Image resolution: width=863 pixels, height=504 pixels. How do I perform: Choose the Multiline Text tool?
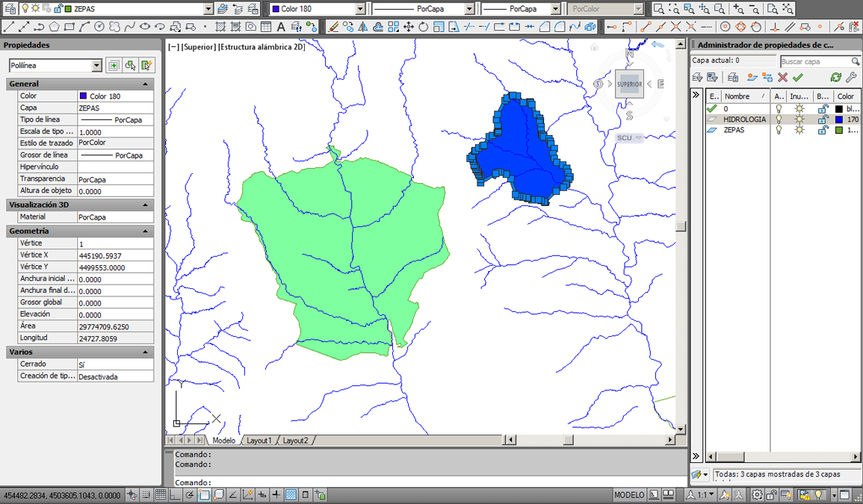tap(281, 27)
